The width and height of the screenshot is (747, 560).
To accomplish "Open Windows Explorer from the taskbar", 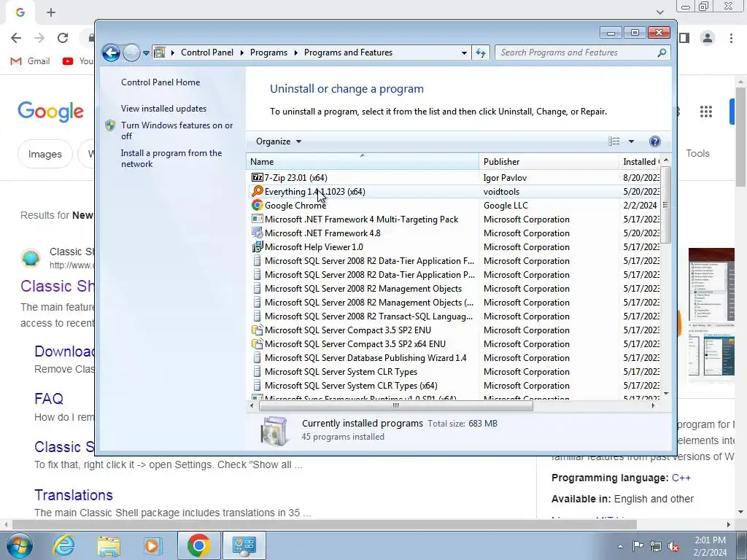I will [109, 545].
